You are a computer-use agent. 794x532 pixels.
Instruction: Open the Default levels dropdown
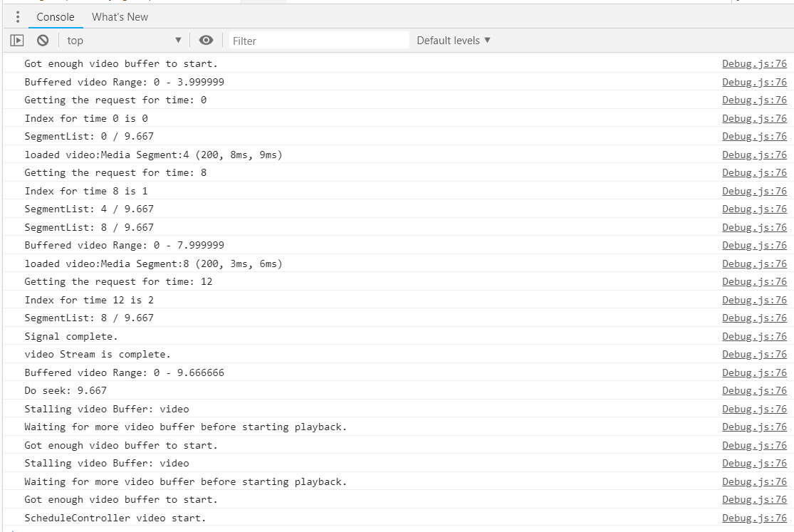(454, 40)
